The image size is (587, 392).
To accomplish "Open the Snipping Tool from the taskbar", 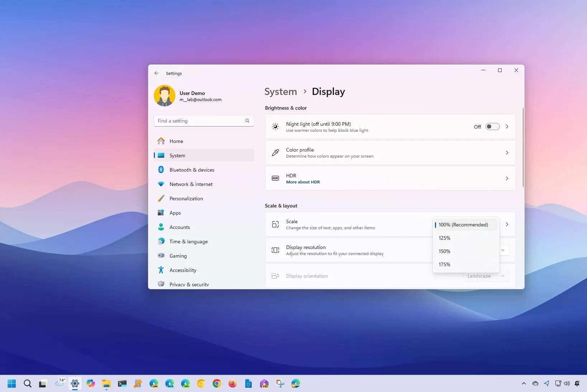I will click(x=279, y=383).
